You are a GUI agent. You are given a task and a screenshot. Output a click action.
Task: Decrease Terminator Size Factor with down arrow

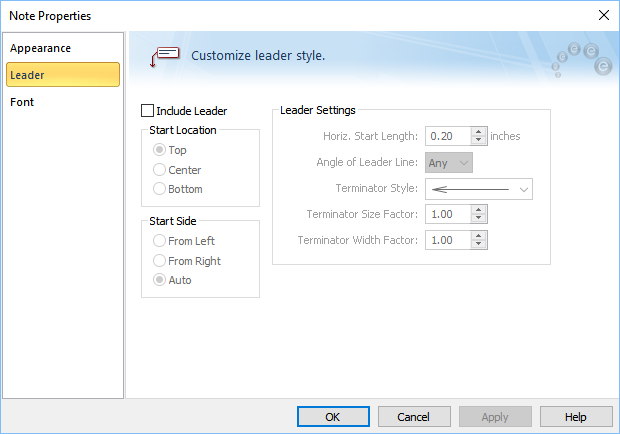point(479,218)
